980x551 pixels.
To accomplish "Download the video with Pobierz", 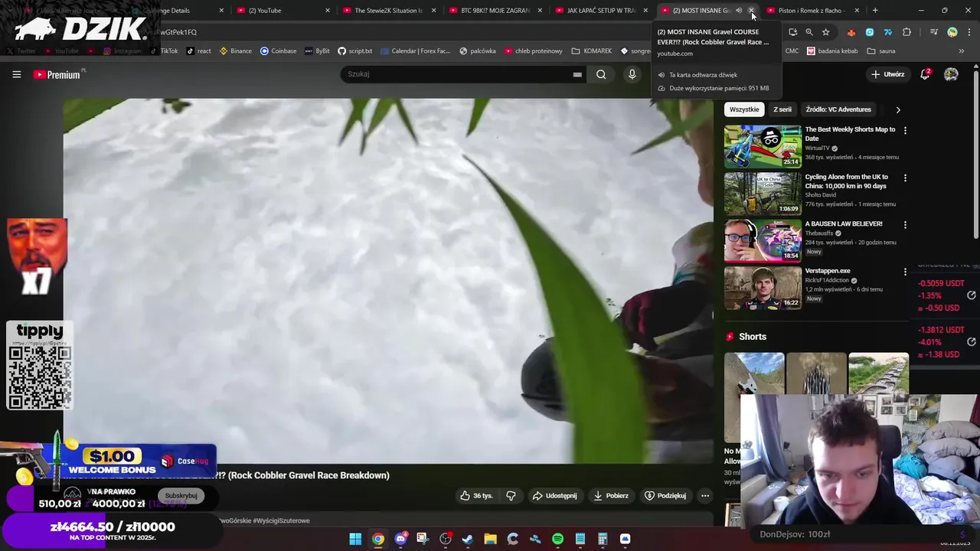I will point(611,496).
